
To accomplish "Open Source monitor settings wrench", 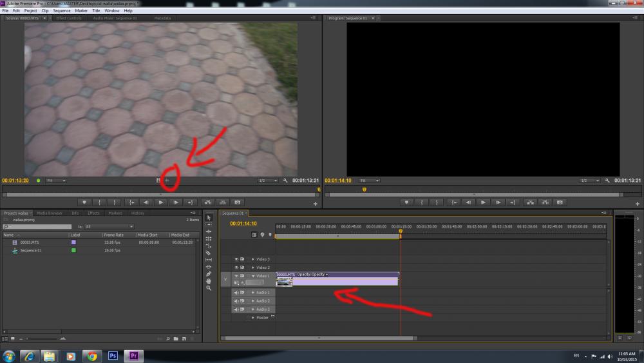I will pyautogui.click(x=285, y=181).
